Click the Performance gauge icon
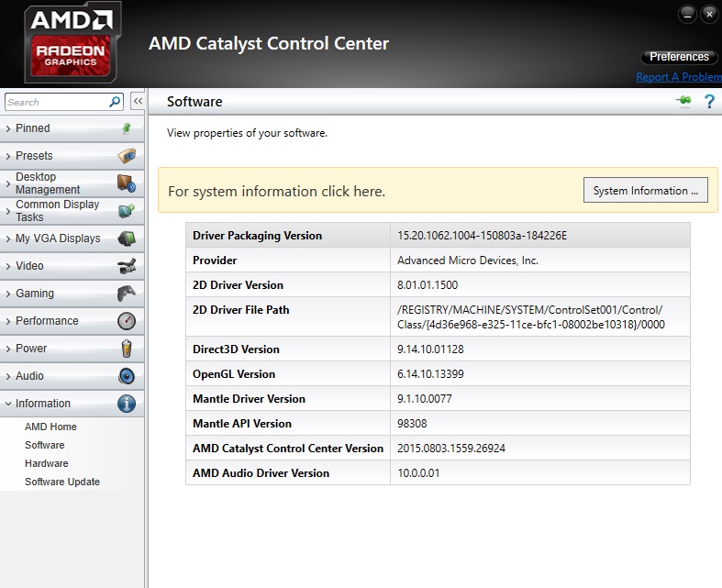The image size is (722, 588). (127, 321)
